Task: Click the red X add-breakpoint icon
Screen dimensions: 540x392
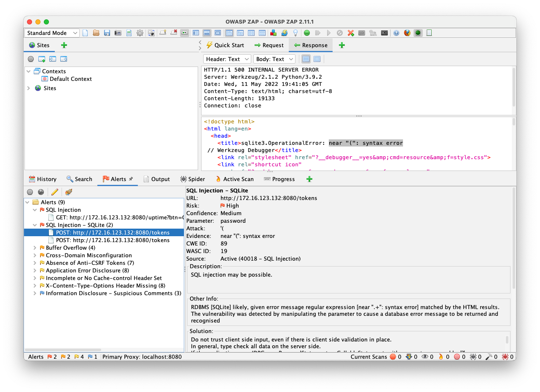Action: pyautogui.click(x=350, y=33)
